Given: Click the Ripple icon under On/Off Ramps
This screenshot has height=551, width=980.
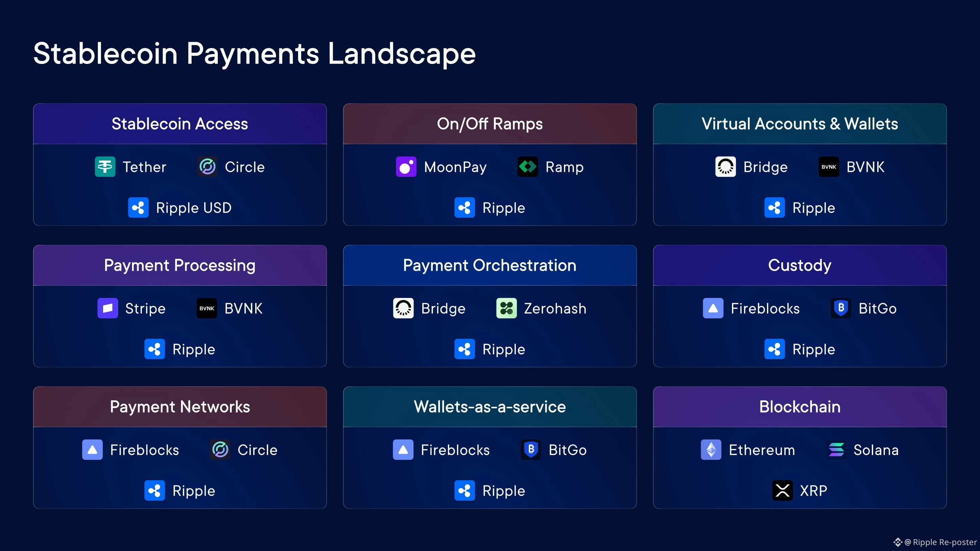Looking at the screenshot, I should pos(464,207).
